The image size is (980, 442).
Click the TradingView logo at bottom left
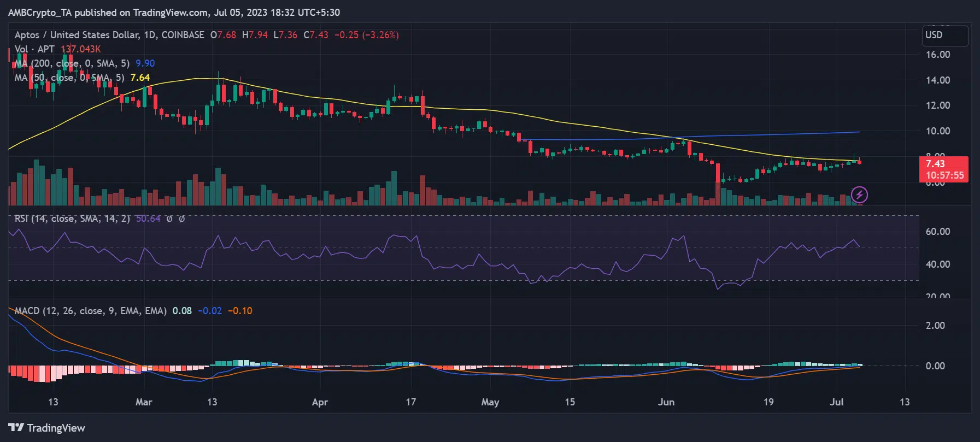click(x=47, y=428)
